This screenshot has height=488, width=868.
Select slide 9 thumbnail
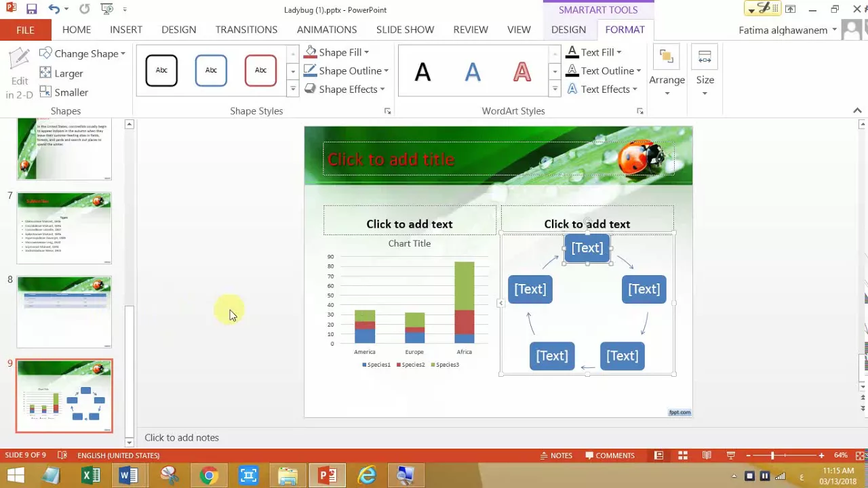(64, 396)
